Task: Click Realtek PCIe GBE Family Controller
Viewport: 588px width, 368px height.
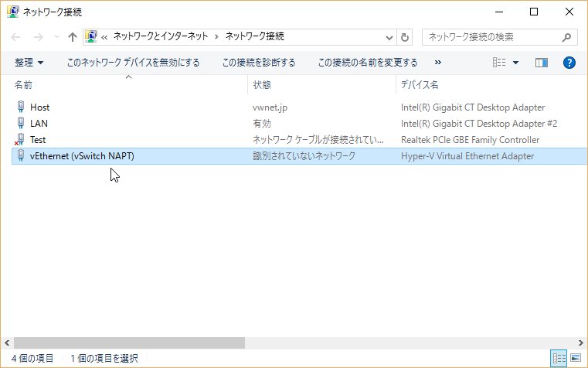Action: coord(470,140)
